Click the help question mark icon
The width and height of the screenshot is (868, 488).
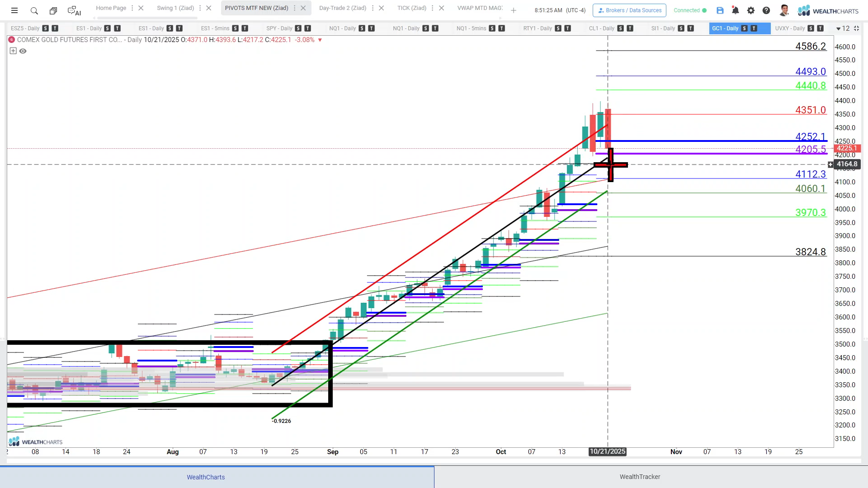coord(766,10)
